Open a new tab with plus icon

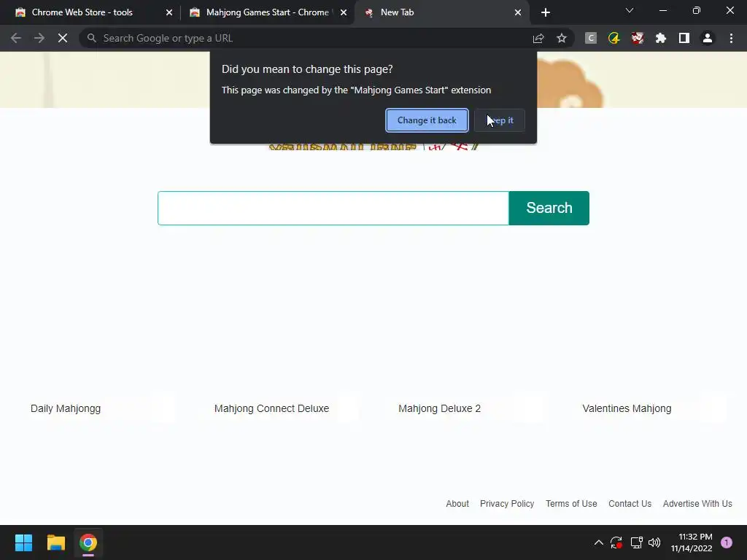coord(546,13)
